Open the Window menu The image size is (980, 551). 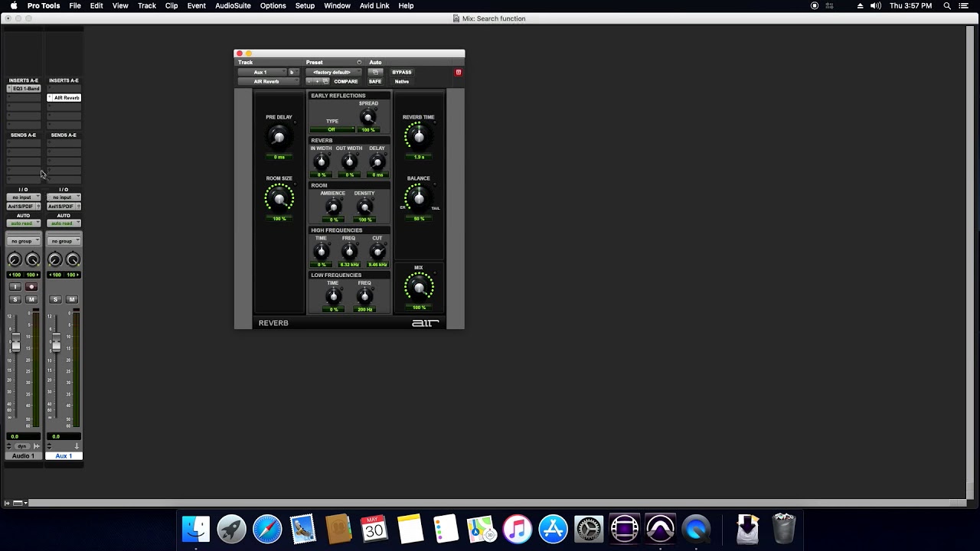tap(337, 5)
